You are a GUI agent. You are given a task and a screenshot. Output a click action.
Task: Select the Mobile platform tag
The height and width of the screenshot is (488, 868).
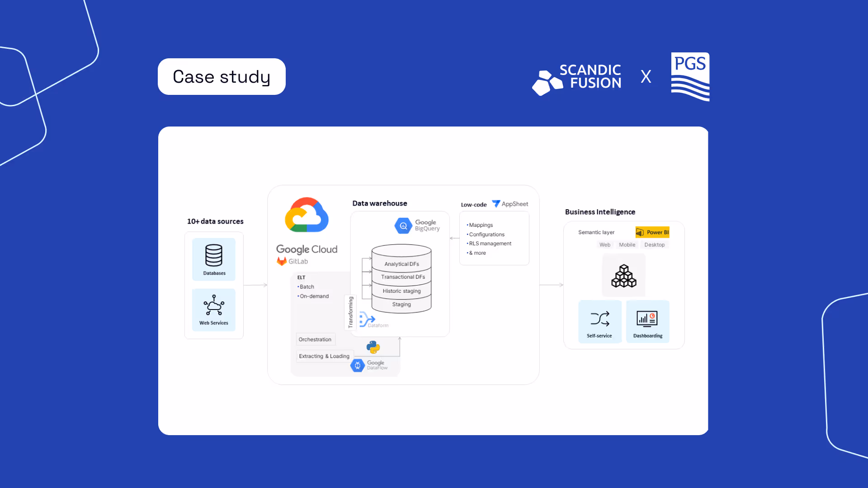point(627,245)
